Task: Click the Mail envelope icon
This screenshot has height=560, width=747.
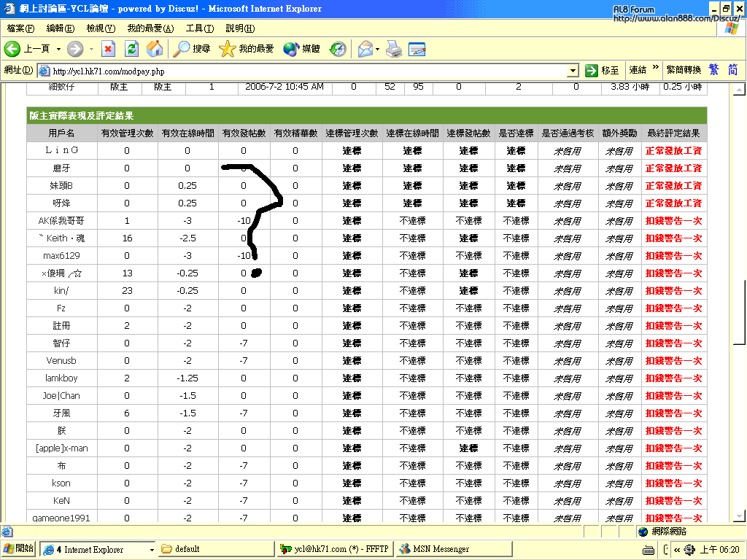Action: pyautogui.click(x=365, y=49)
